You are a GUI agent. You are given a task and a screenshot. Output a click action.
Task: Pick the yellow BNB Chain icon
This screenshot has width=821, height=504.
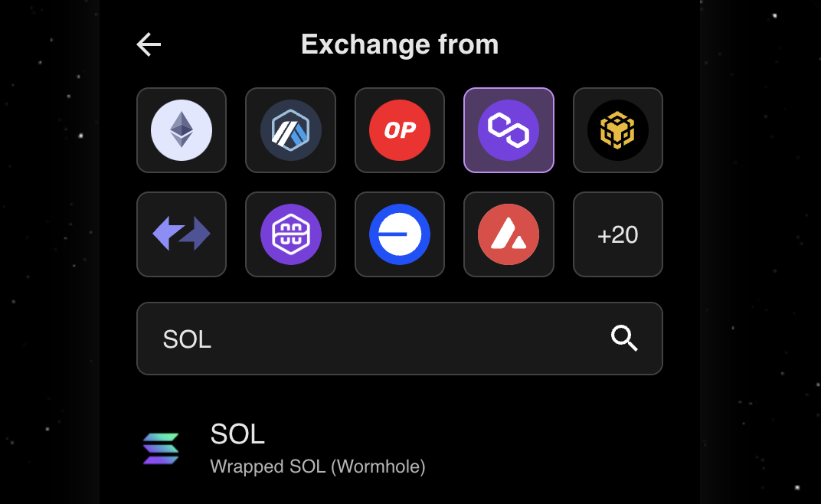click(618, 130)
